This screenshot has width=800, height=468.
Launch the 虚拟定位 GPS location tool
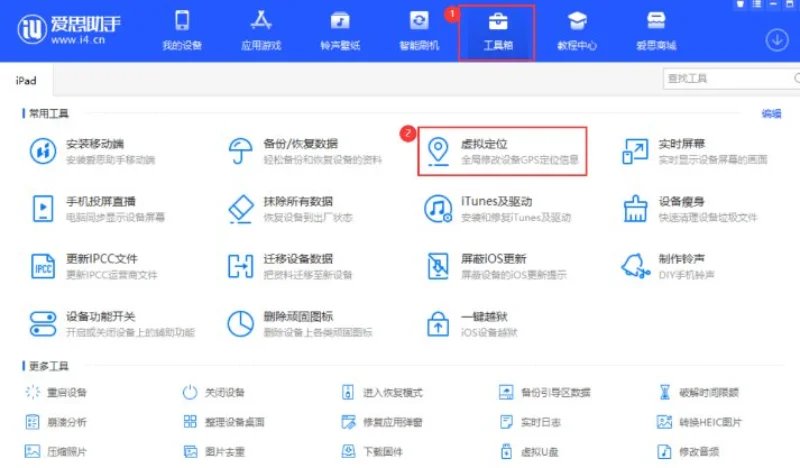click(502, 151)
